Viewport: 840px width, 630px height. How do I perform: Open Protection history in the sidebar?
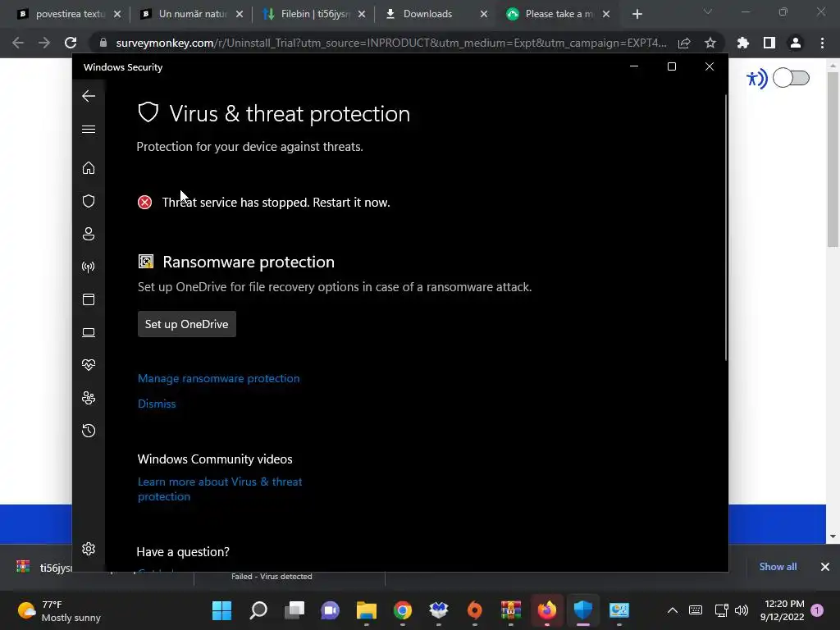pos(89,431)
